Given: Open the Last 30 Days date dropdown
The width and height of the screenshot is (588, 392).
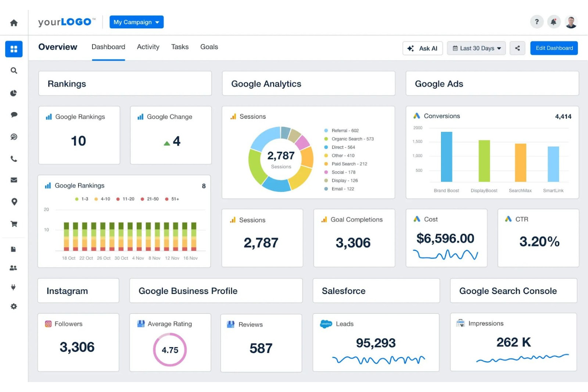Looking at the screenshot, I should [x=477, y=48].
